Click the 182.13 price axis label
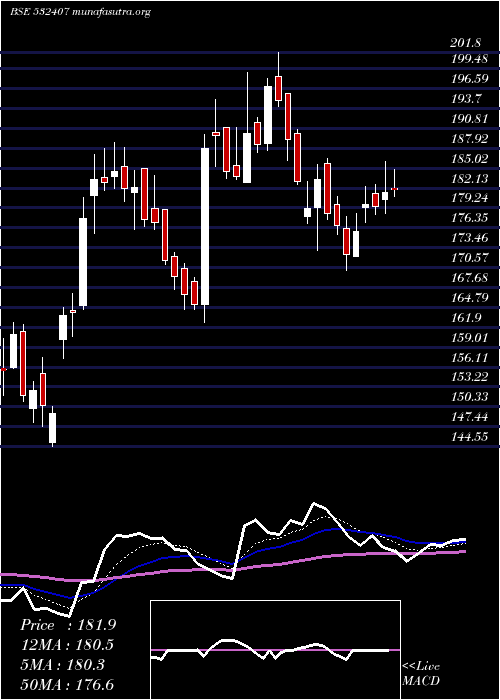 468,179
